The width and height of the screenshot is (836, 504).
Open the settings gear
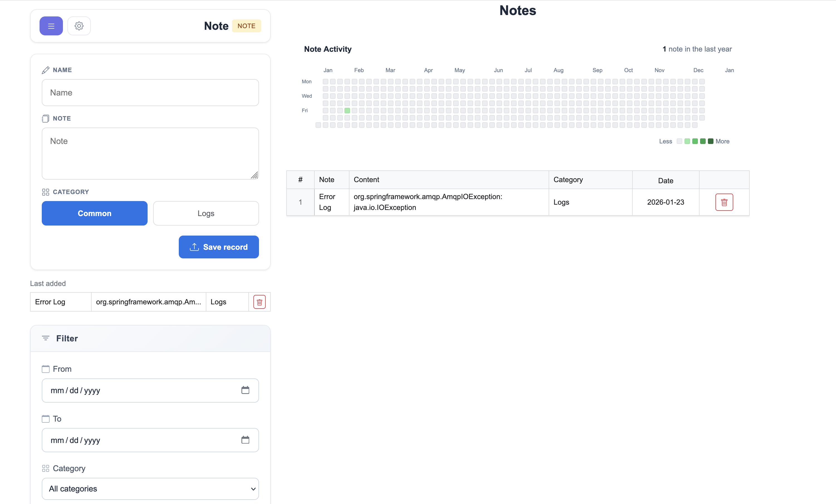pos(79,26)
